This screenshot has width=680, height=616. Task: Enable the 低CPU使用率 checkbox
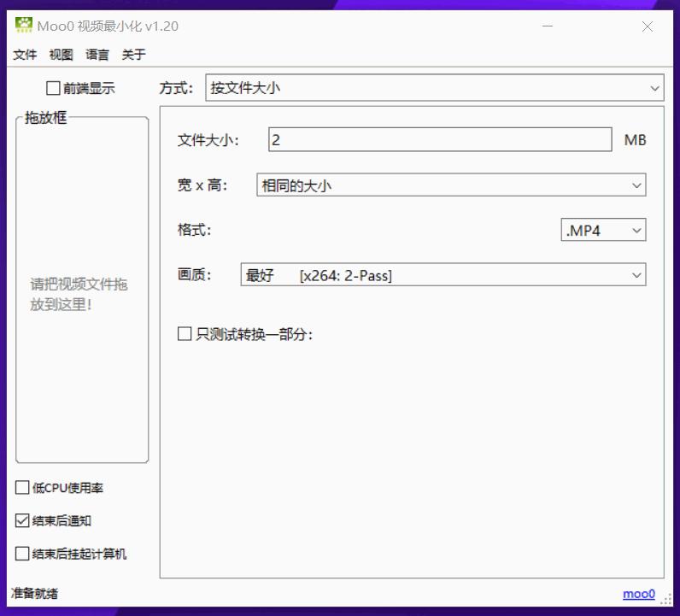click(22, 488)
